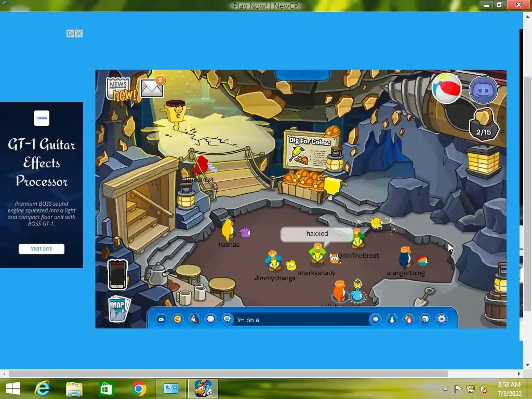The image size is (532, 399).
Task: Open the News newspaper icon
Action: click(118, 88)
